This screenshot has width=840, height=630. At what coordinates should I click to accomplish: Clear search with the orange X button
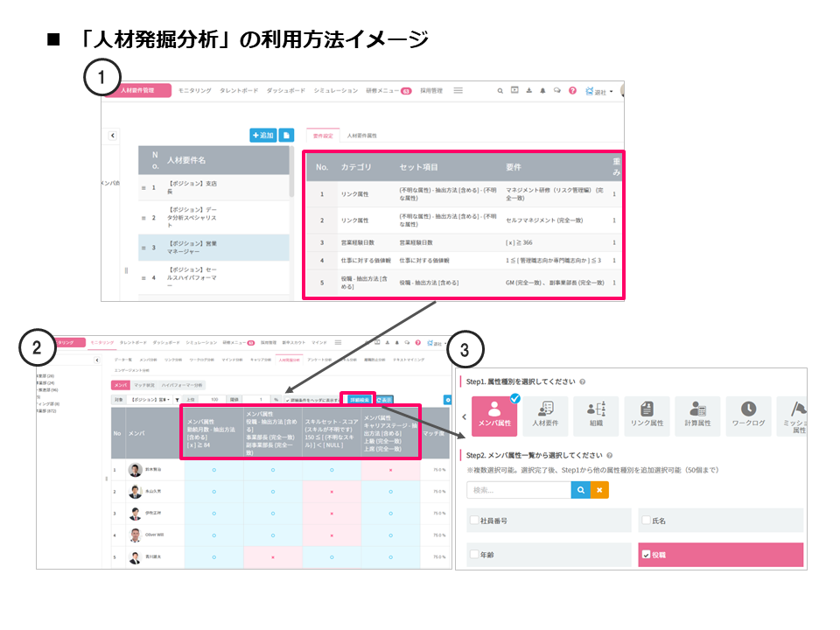pyautogui.click(x=599, y=490)
